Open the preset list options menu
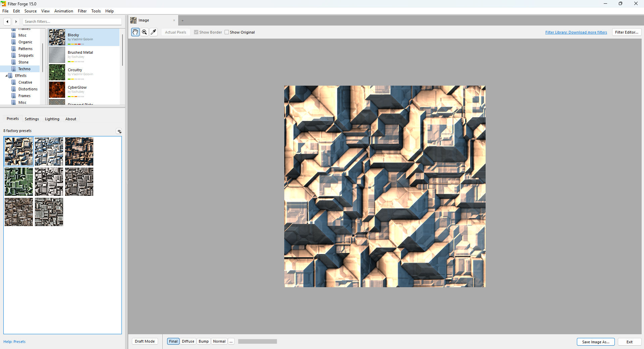 pos(119,131)
